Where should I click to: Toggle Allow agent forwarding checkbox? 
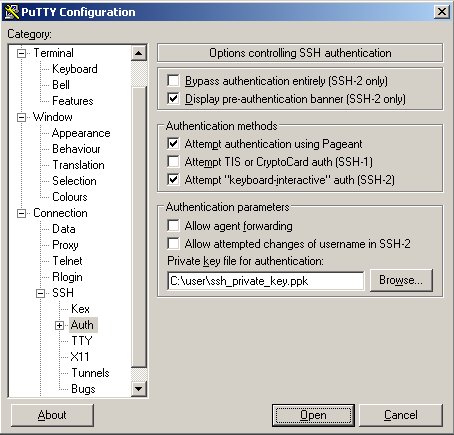tap(173, 226)
